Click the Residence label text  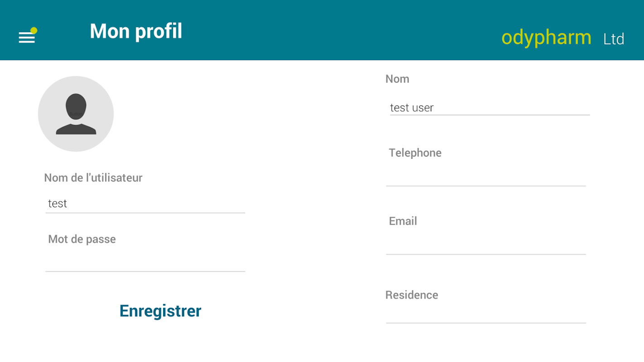pos(412,295)
